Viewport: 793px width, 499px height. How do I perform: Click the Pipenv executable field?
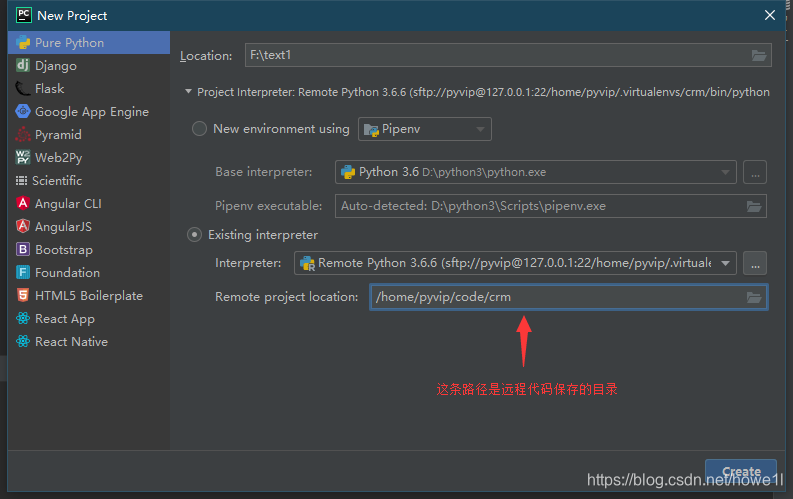(x=551, y=206)
